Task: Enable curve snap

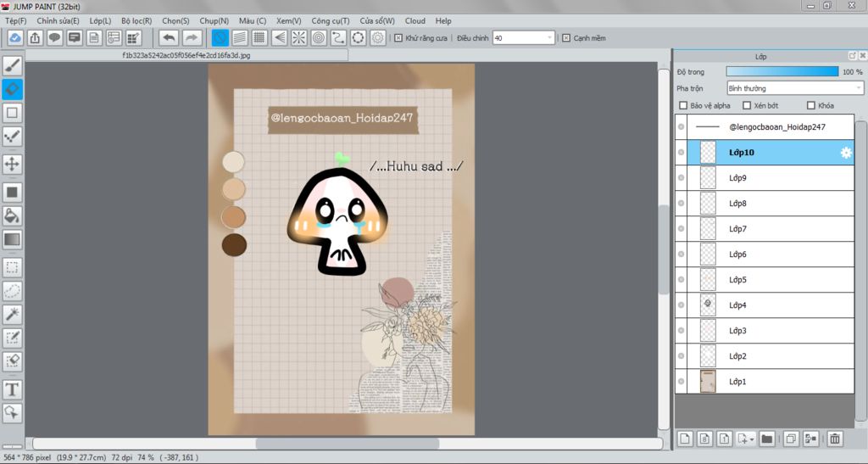Action: tap(338, 37)
